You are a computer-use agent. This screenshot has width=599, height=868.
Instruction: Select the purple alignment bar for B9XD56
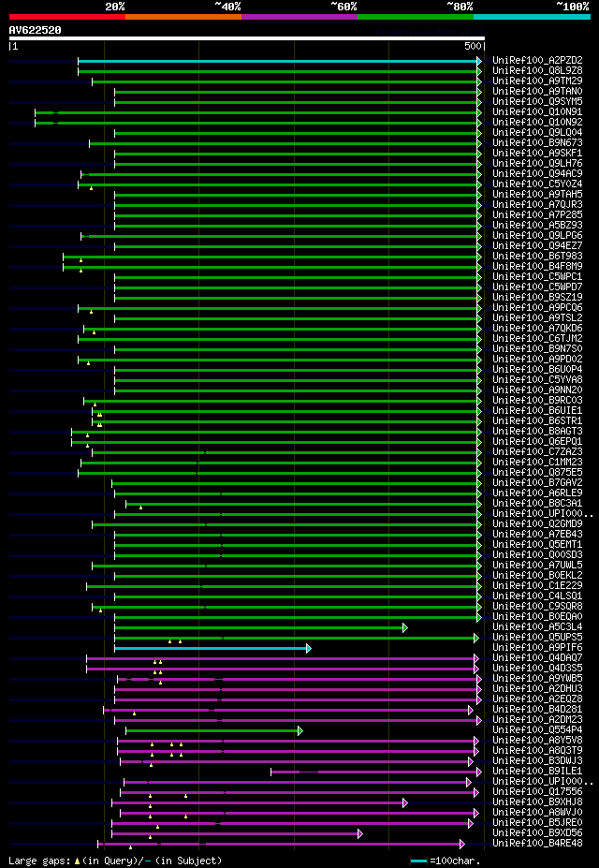(235, 833)
